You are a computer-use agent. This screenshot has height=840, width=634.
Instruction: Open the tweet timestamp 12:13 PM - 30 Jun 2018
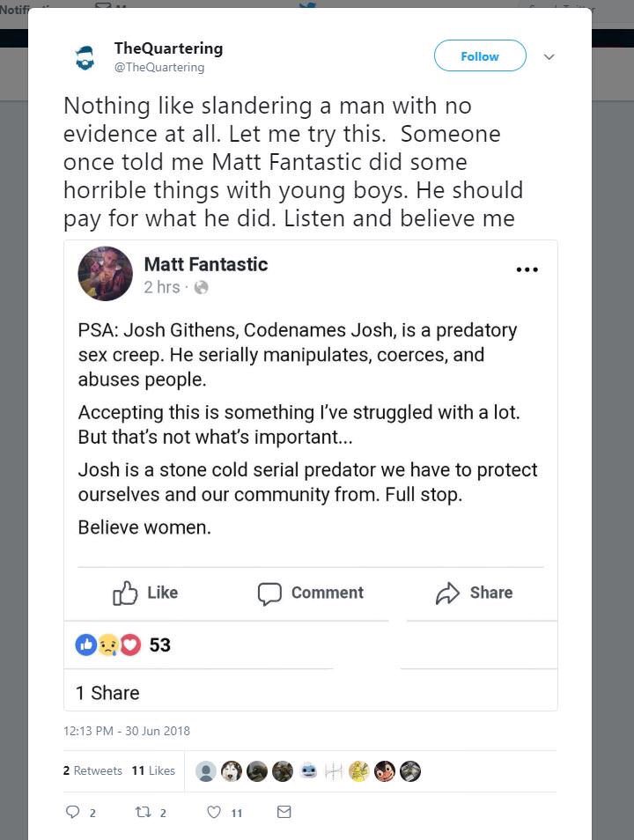(x=127, y=731)
